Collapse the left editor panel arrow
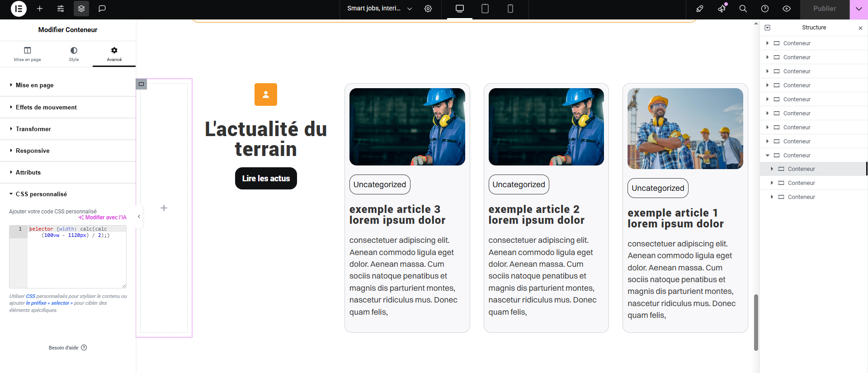Image resolution: width=868 pixels, height=373 pixels. pyautogui.click(x=139, y=217)
